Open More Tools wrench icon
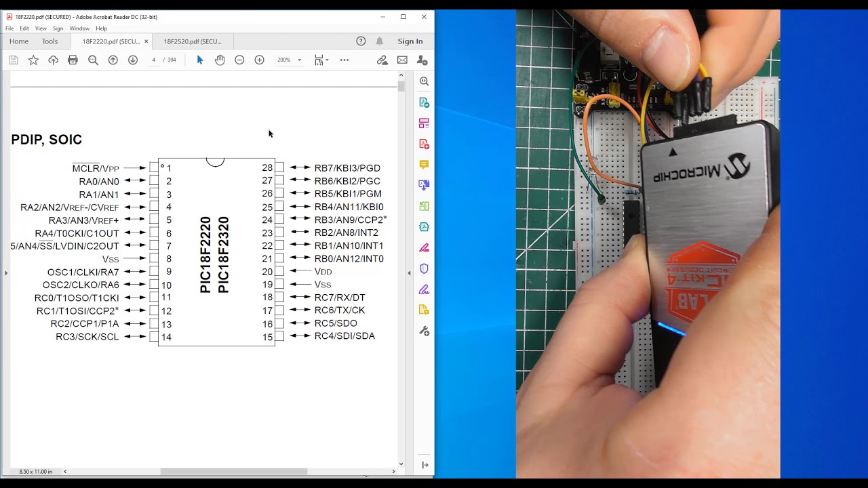 424,331
